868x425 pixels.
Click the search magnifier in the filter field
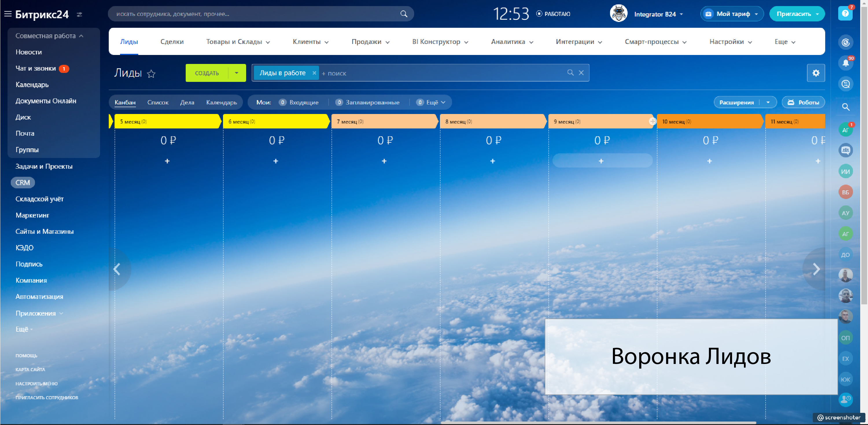pos(570,73)
